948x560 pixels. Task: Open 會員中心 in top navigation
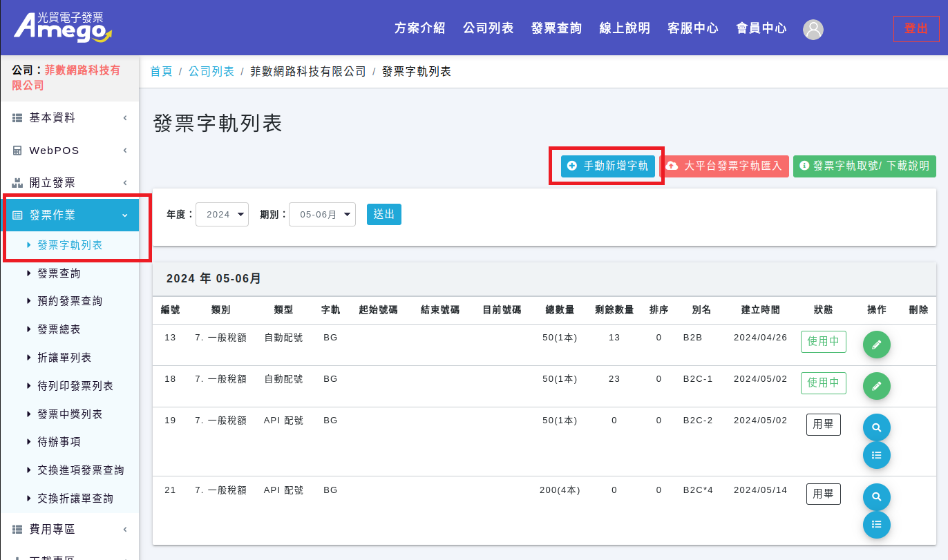[x=761, y=28]
